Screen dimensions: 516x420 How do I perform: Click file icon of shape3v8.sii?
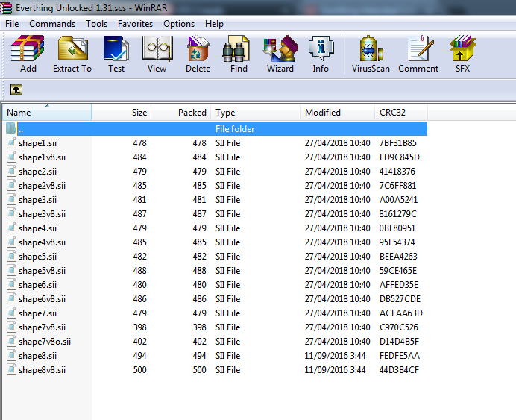click(x=11, y=213)
